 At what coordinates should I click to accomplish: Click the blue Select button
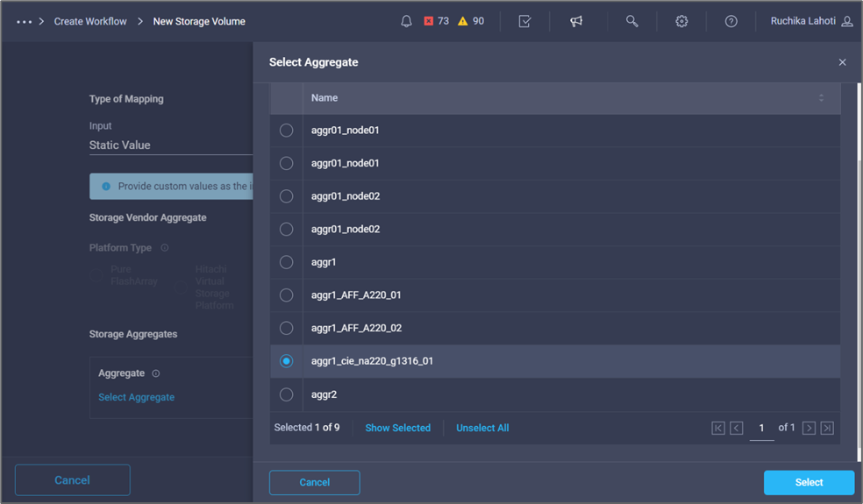tap(809, 482)
